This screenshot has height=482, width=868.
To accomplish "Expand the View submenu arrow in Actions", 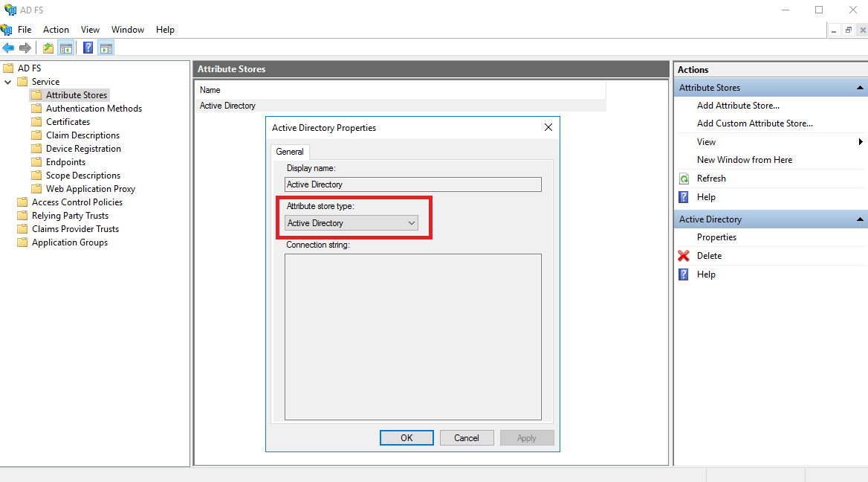I will pos(861,142).
